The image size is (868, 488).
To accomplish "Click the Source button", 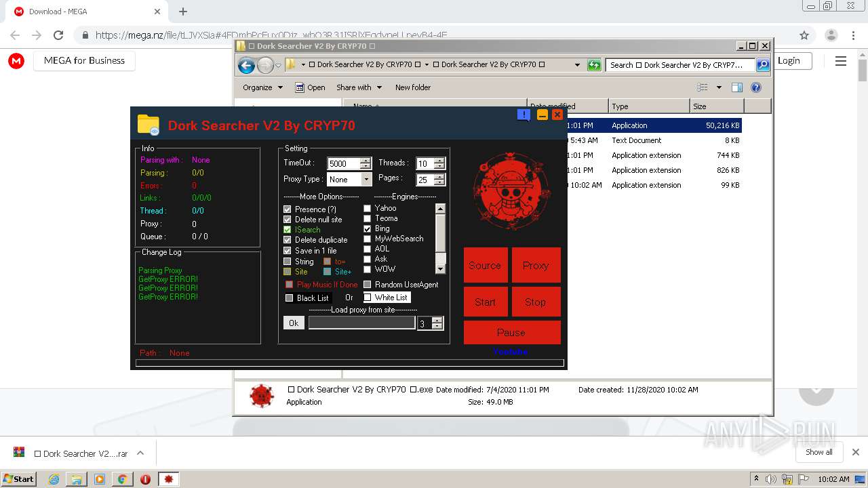I will pyautogui.click(x=485, y=265).
